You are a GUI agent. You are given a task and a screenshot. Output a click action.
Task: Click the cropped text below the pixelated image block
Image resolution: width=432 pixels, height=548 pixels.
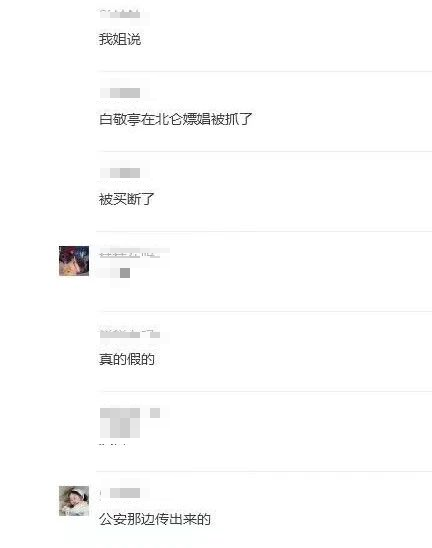(x=113, y=445)
